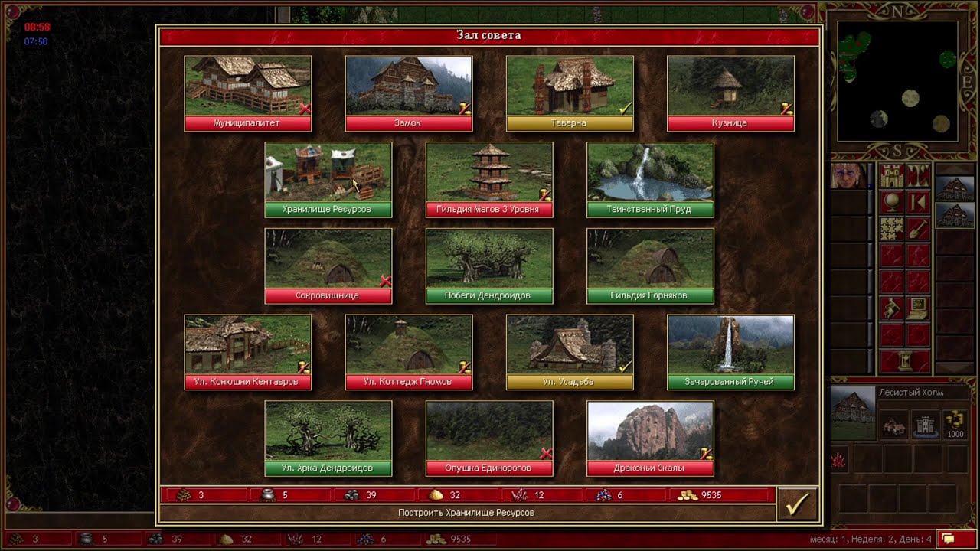Viewport: 980px width, 551px height.
Task: Select Гильдия Магов 3 Уровня
Action: pos(489,180)
